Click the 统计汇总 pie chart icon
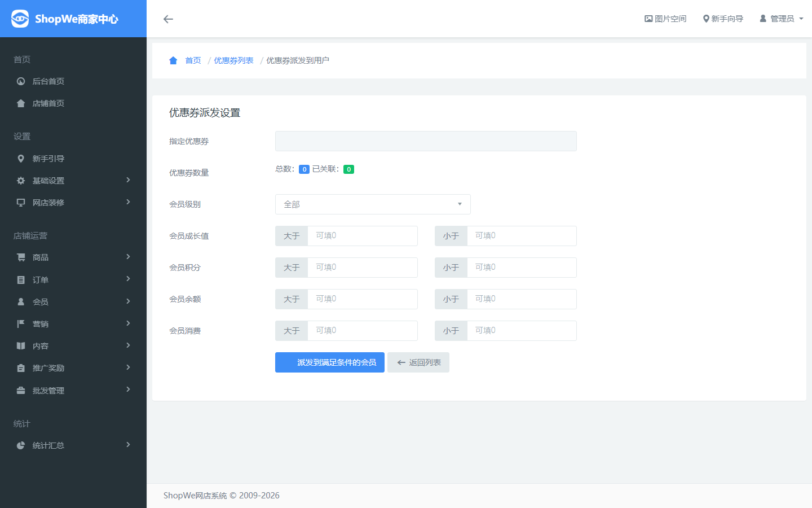 point(21,445)
